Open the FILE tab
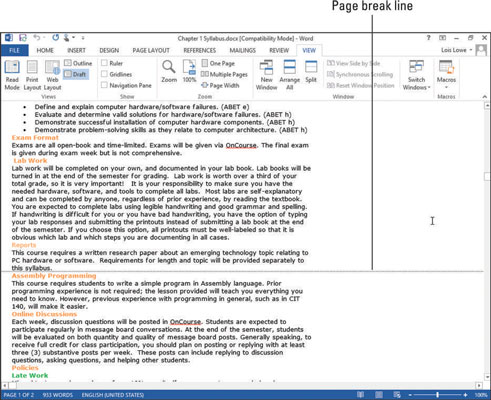This screenshot has height=400, width=491. click(14, 50)
